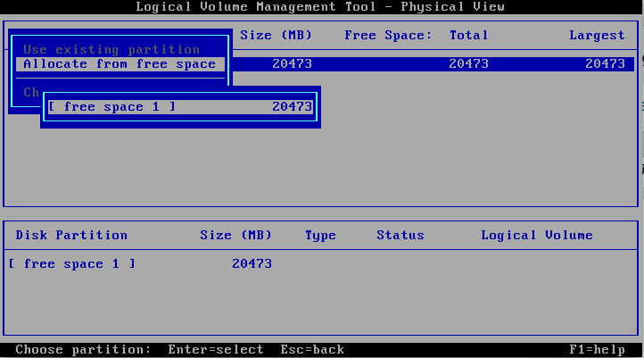Click the 20473 value under the Largest column

coord(605,64)
